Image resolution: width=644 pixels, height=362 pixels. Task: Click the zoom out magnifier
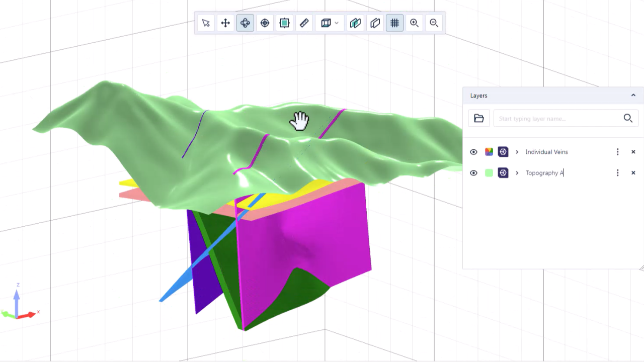click(434, 23)
